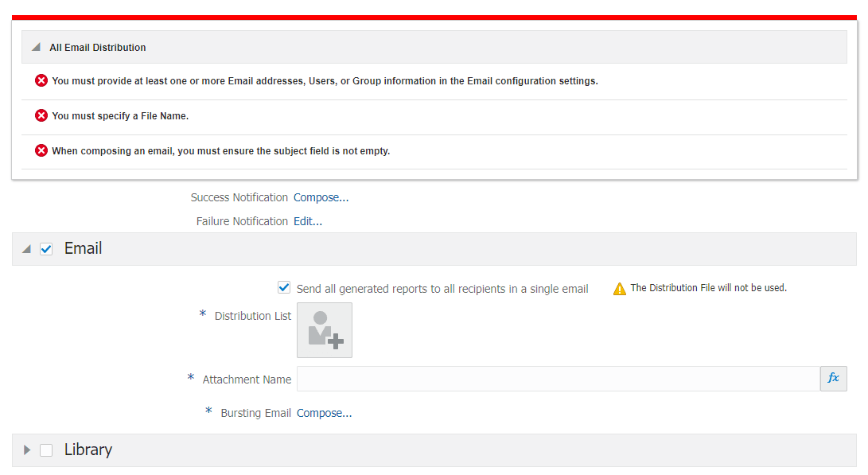Click the Library section heading
868x475 pixels.
coord(88,450)
